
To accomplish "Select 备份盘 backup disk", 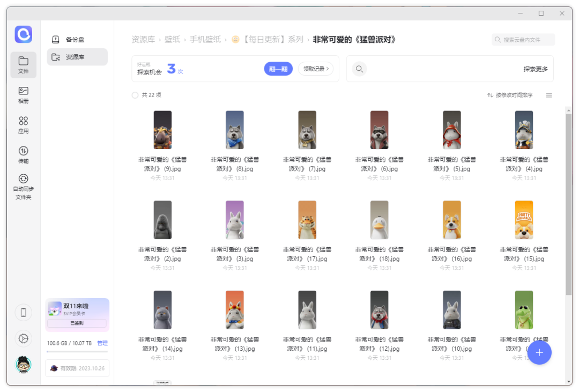I will (77, 40).
